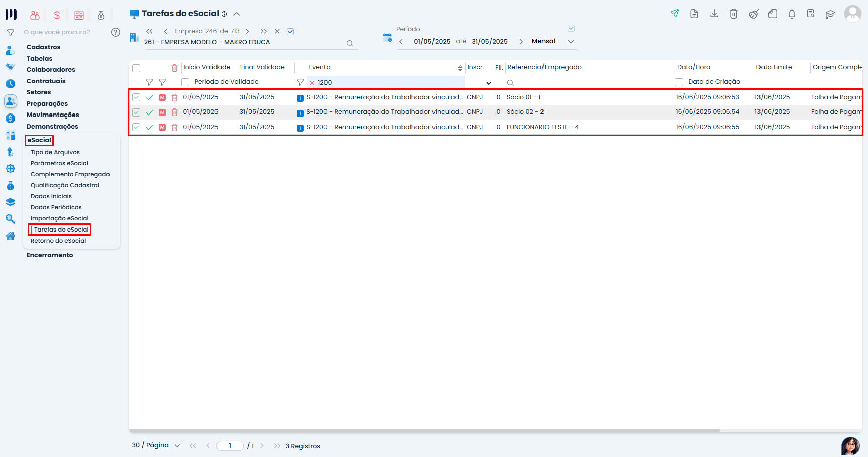
Task: Toggle the Período de Validade checkbox
Action: (x=185, y=82)
